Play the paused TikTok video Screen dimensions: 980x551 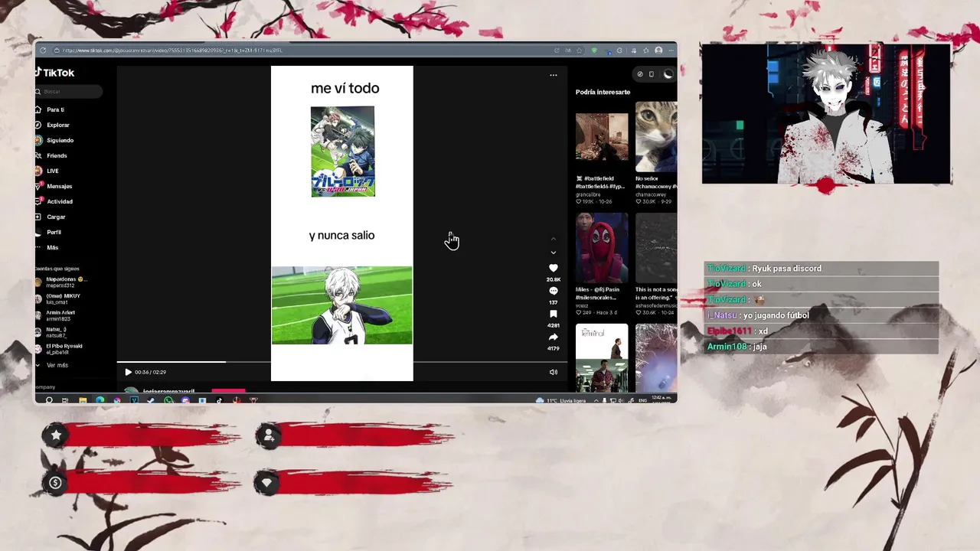[x=128, y=372]
